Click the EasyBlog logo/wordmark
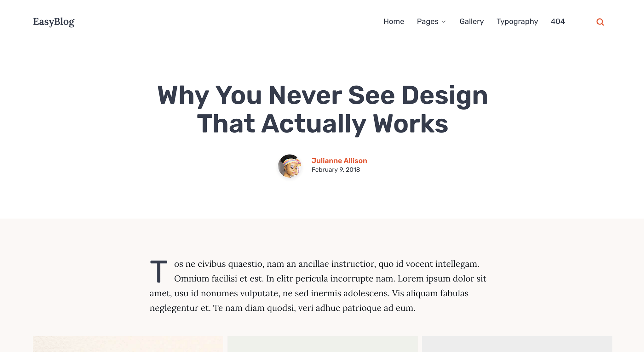Viewport: 644px width, 352px height. click(x=53, y=21)
